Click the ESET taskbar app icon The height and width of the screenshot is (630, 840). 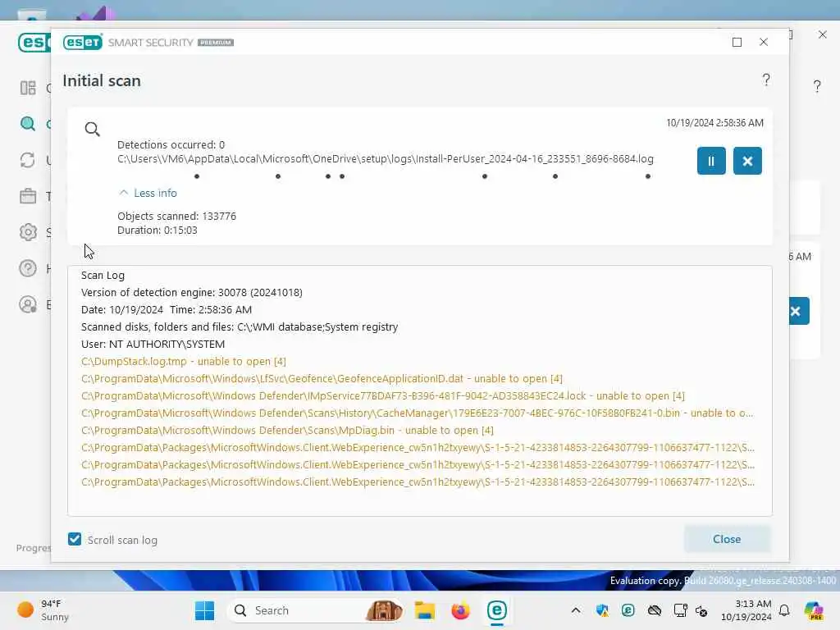pos(496,610)
